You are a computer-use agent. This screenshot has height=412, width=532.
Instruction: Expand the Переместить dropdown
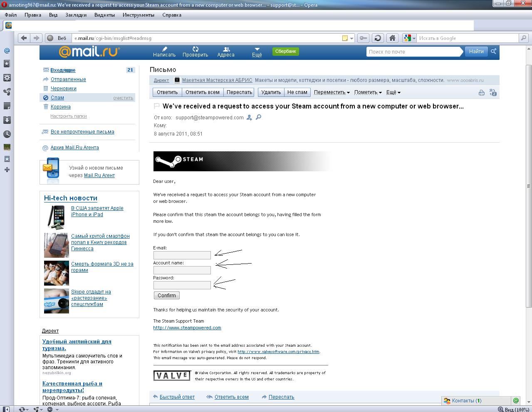tap(332, 92)
